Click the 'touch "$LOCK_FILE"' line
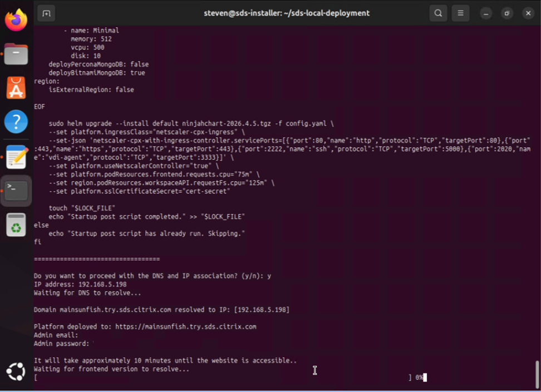Screen dimensions: 541x392 pyautogui.click(x=82, y=209)
